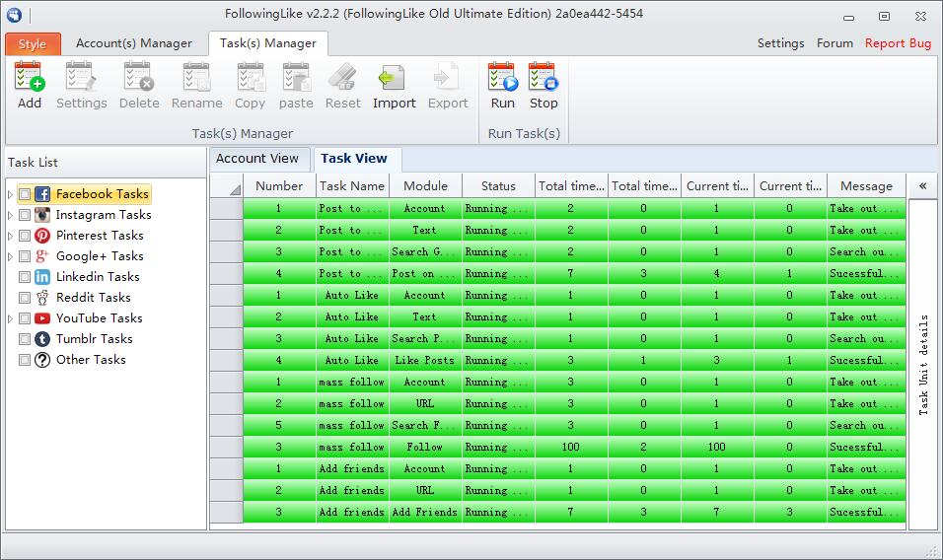
Task: Click the Reset eraser icon
Action: point(342,76)
